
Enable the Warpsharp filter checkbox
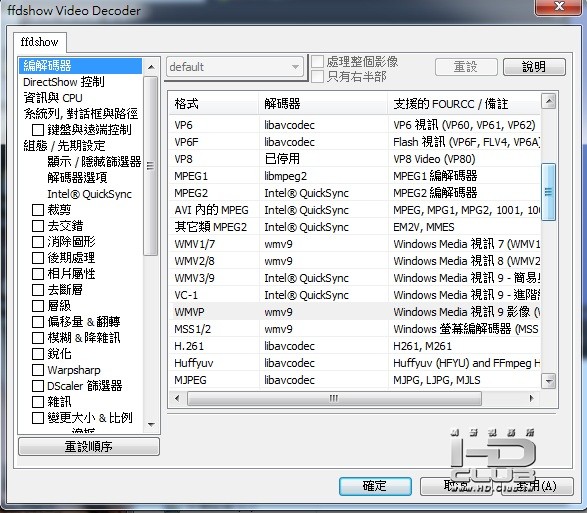coord(38,370)
